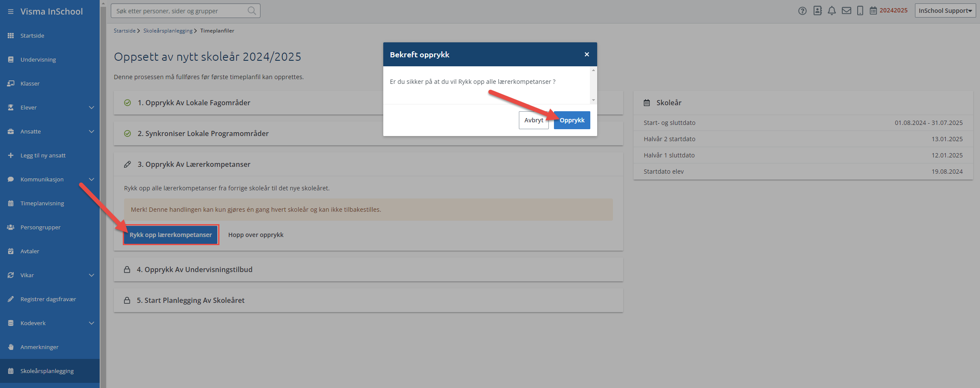
Task: Click the Startdato elev value 19.08.2024
Action: click(947, 172)
